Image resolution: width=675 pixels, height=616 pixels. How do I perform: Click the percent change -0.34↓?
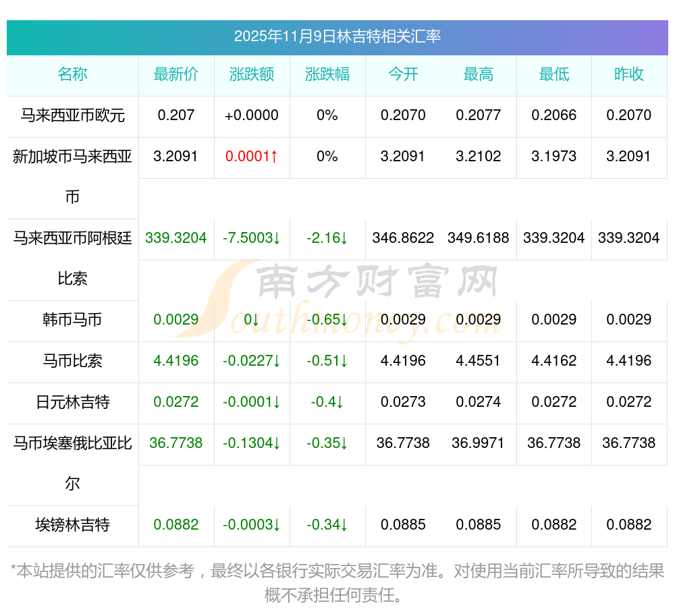pyautogui.click(x=327, y=525)
